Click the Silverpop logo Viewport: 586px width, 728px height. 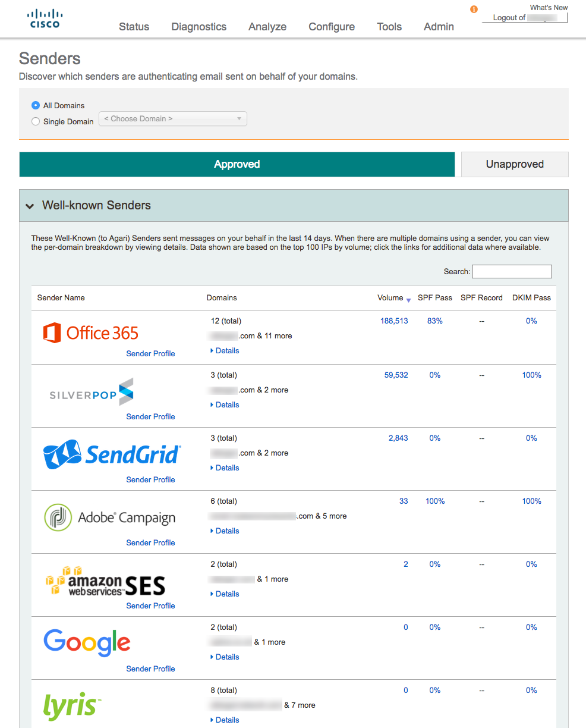92,392
